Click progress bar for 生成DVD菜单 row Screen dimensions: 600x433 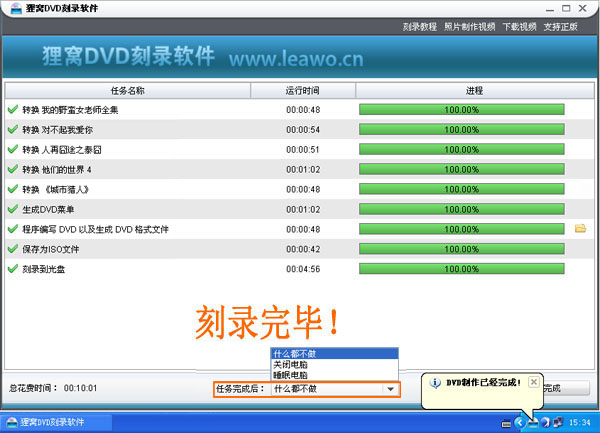(461, 209)
